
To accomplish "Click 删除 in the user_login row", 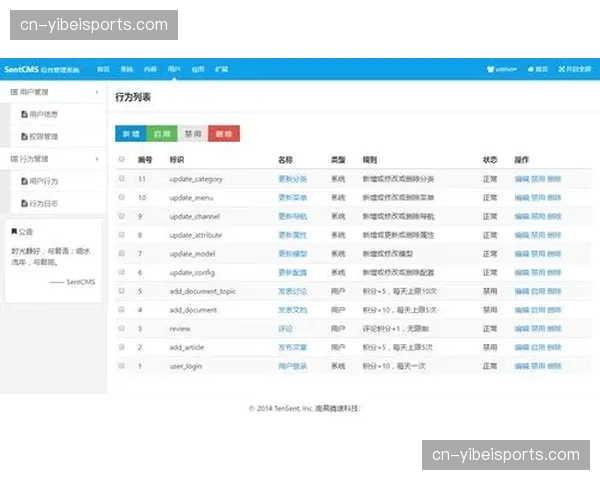I will click(554, 366).
